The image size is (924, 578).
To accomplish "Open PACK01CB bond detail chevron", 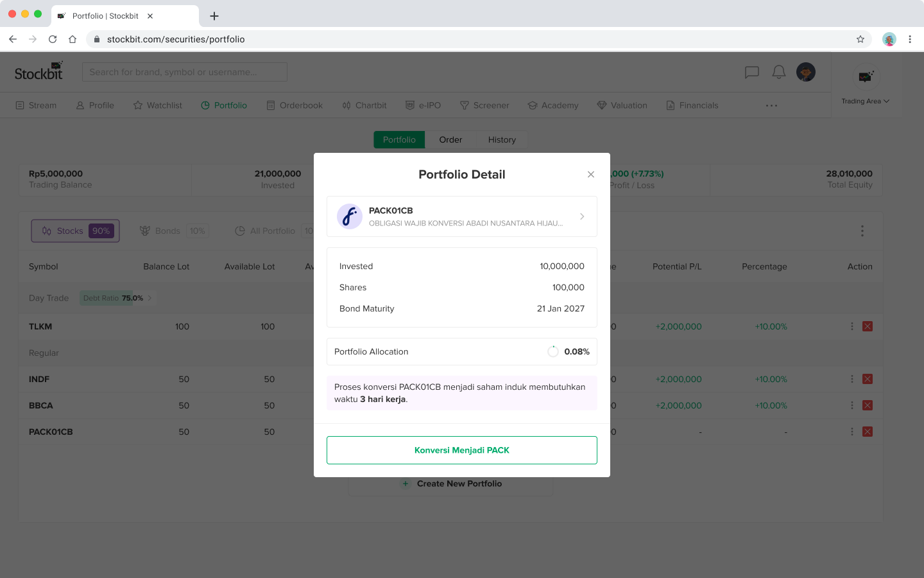I will 582,216.
